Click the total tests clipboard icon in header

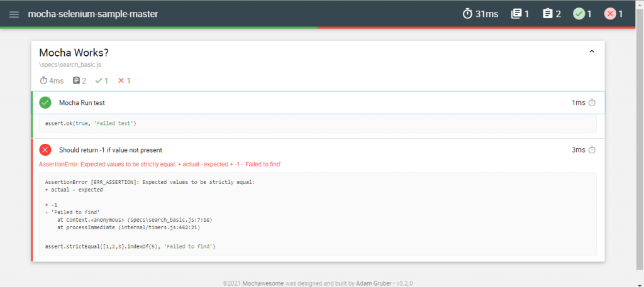click(x=547, y=14)
